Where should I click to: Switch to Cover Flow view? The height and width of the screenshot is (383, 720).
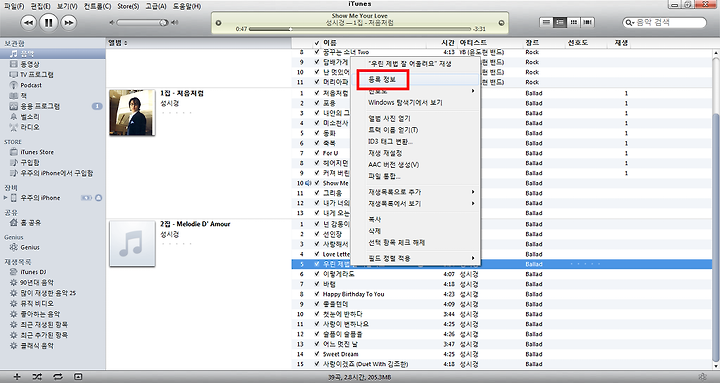(x=587, y=22)
